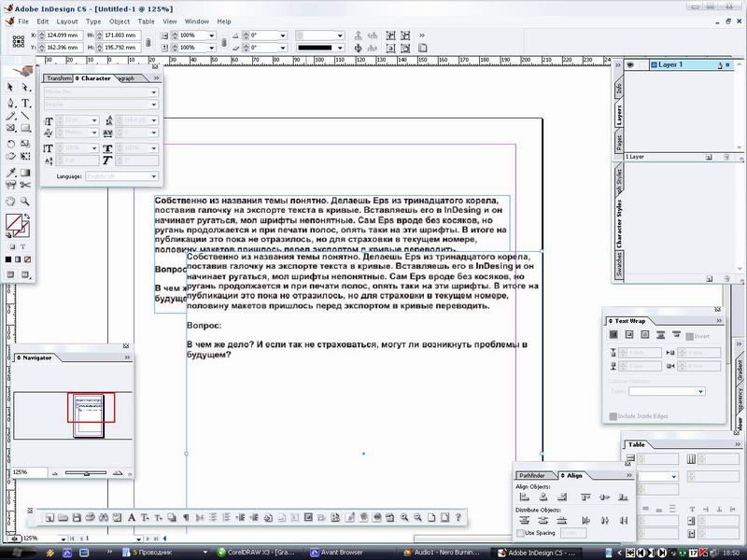Click the Save icon in bottom toolbar
Screen dimensions: 747x560
77,518
